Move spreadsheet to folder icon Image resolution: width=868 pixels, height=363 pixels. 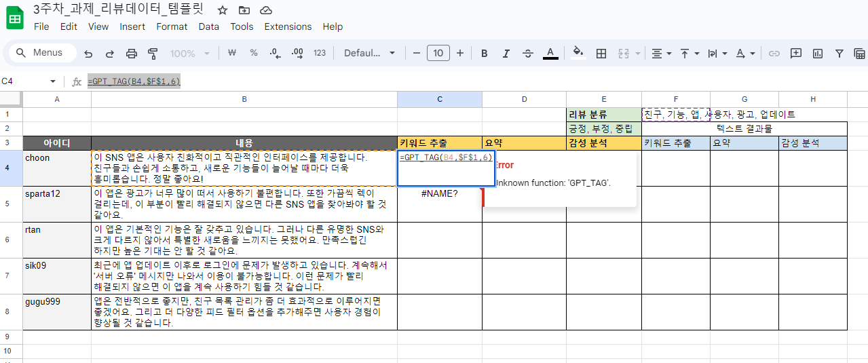tap(244, 10)
